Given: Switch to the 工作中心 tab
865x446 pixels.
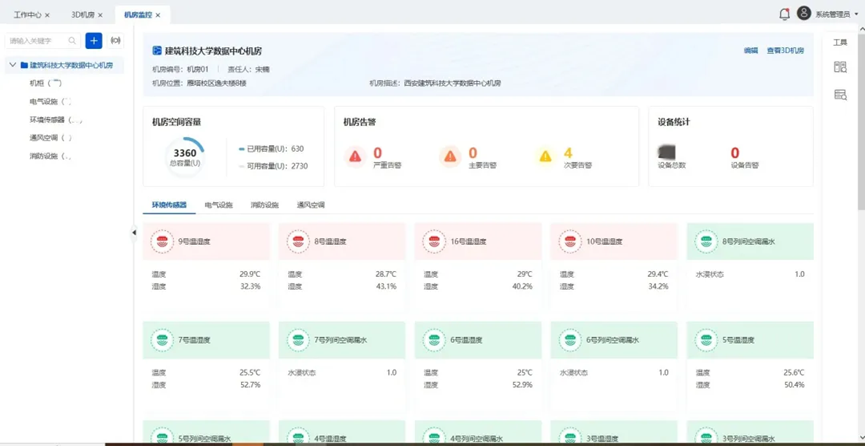Looking at the screenshot, I should [27, 15].
